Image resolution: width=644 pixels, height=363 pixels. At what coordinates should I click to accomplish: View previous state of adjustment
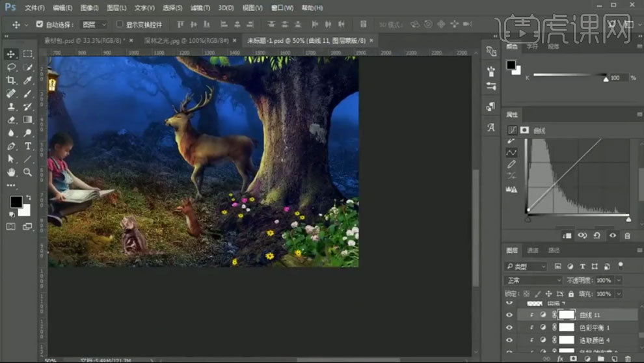tap(582, 235)
